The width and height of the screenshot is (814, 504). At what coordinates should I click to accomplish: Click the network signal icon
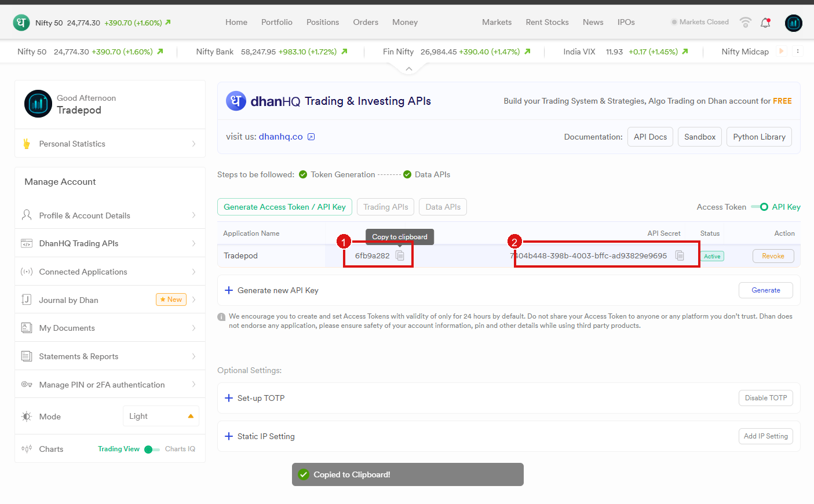[746, 23]
